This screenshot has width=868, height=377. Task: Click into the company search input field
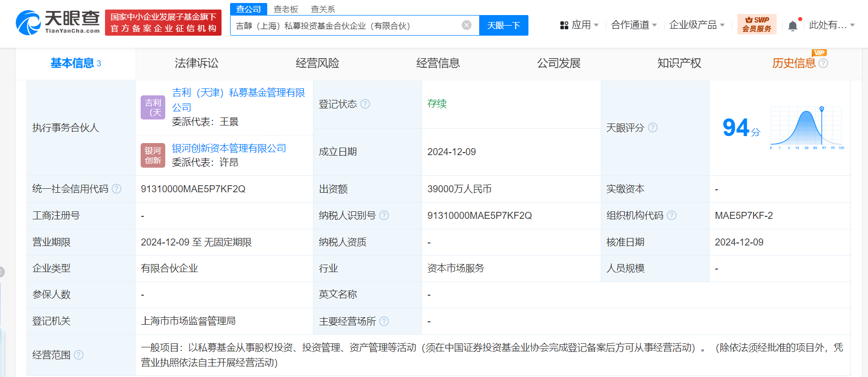click(x=347, y=26)
